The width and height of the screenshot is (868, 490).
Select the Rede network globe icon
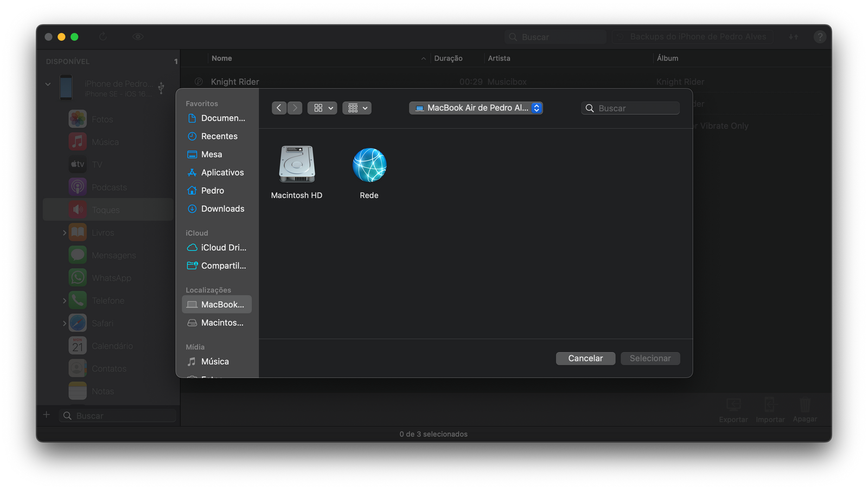(369, 165)
